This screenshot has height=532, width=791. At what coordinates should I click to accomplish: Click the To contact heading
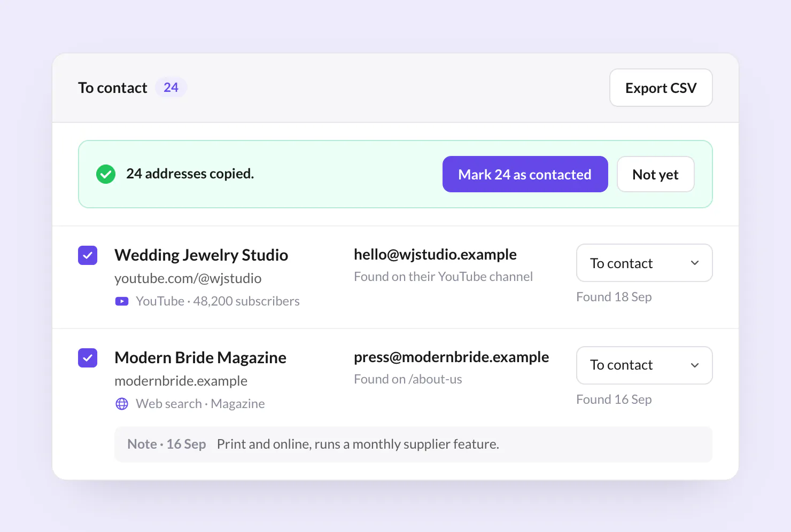point(113,88)
